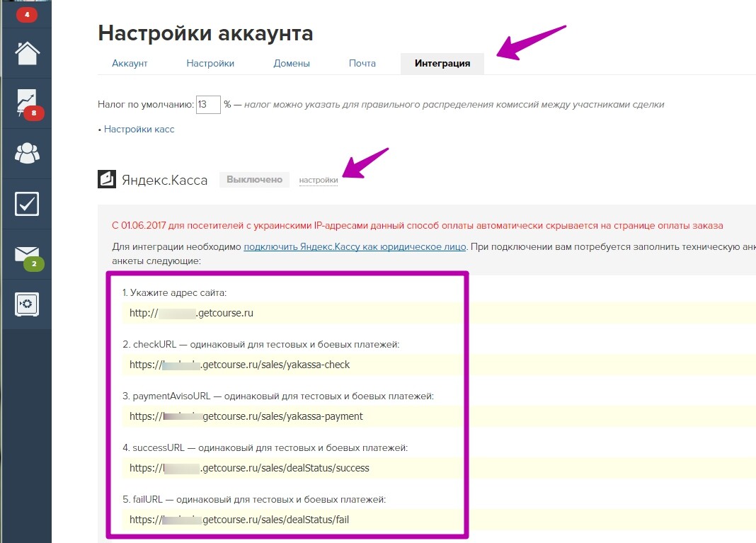The width and height of the screenshot is (756, 543).
Task: Open the tasks checkmark icon in sidebar
Action: [x=27, y=203]
